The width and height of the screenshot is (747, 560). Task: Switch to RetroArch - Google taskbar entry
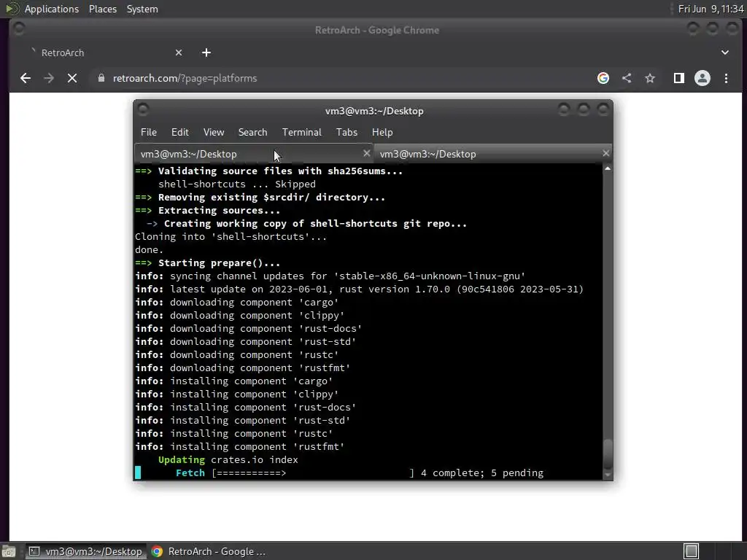pos(209,551)
